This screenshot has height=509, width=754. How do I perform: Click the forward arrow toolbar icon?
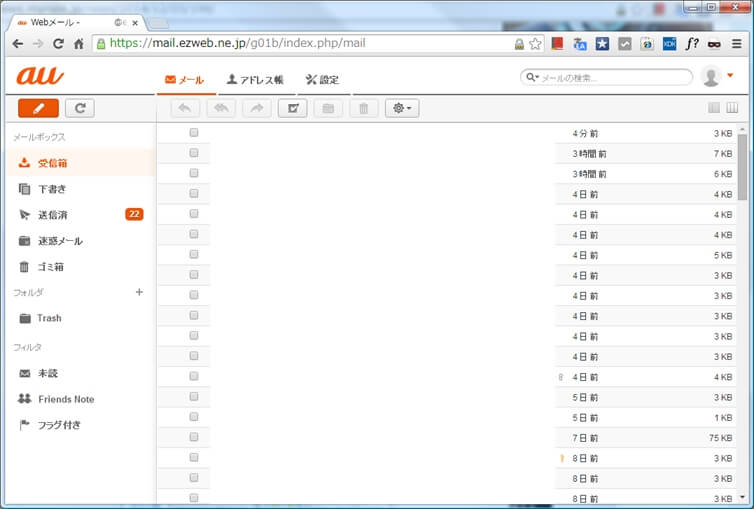tap(256, 108)
